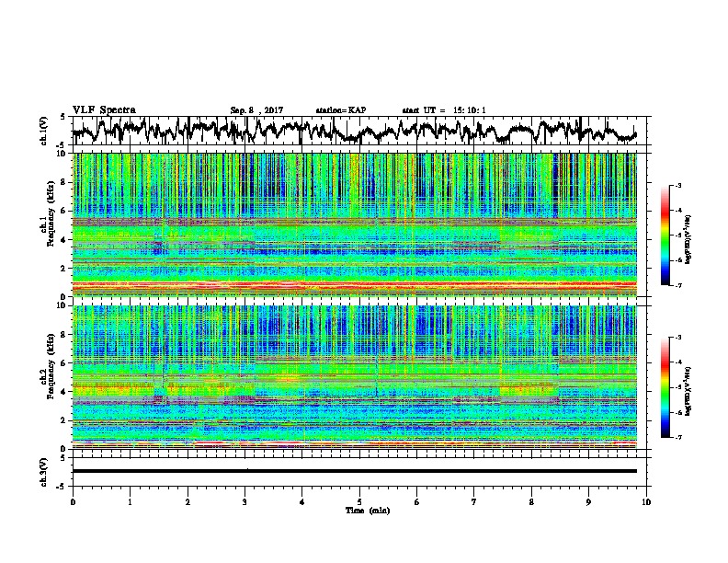The image size is (728, 563).
Task: Click the date text "Sep. 8, 2017"
Action: pos(256,110)
